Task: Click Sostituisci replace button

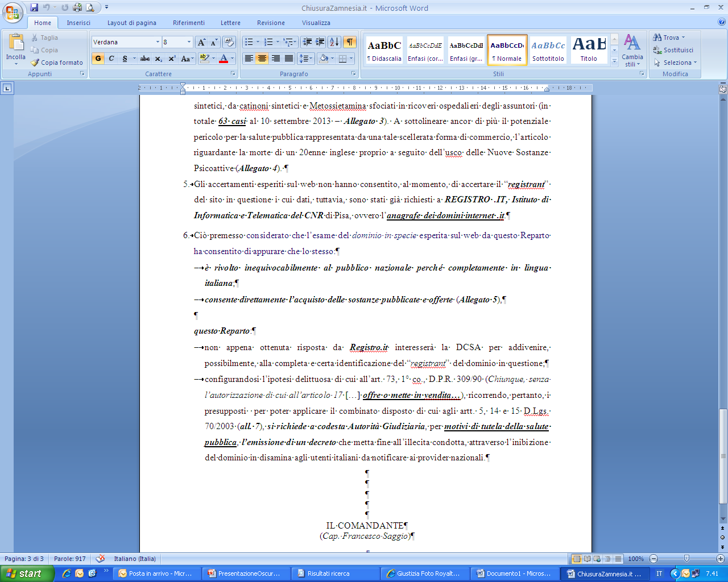Action: coord(673,50)
